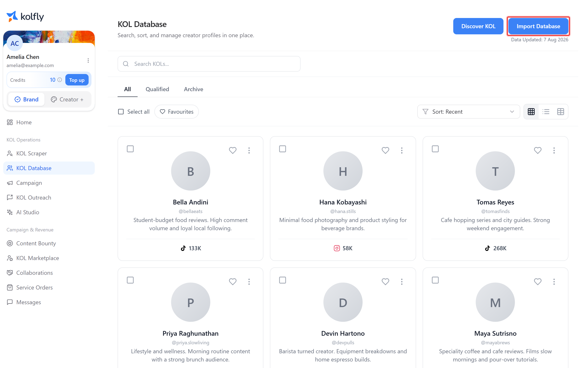
Task: Open the Archive tab
Action: 193,89
